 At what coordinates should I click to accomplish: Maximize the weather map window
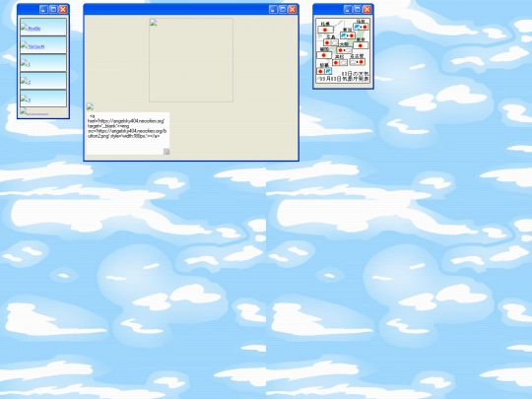358,10
